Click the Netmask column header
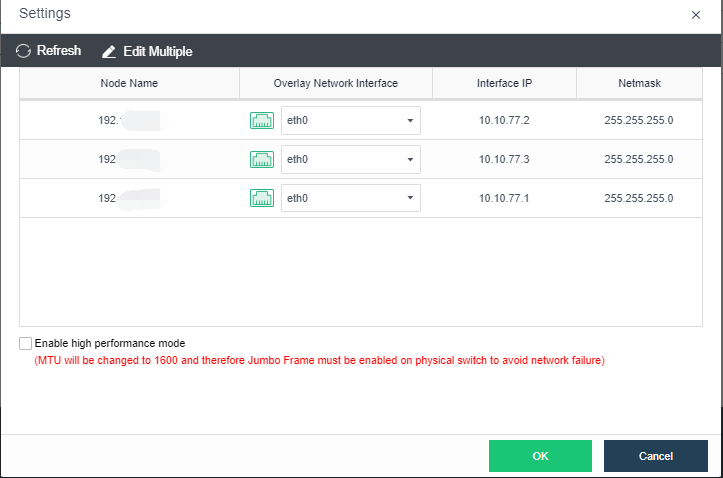 click(639, 83)
